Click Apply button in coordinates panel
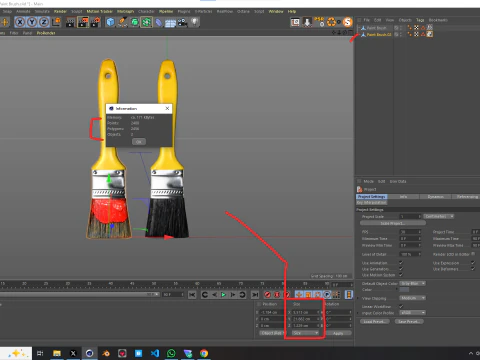This screenshot has height=360, width=480. [x=338, y=333]
